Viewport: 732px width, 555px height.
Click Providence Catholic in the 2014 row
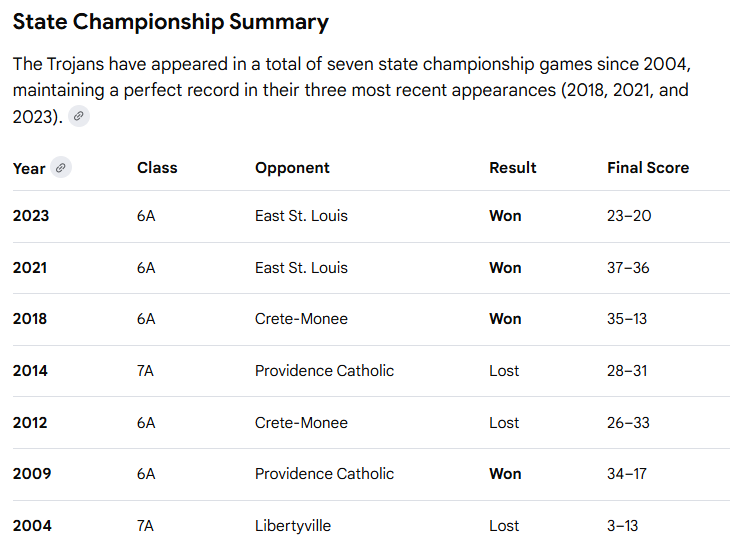[324, 371]
